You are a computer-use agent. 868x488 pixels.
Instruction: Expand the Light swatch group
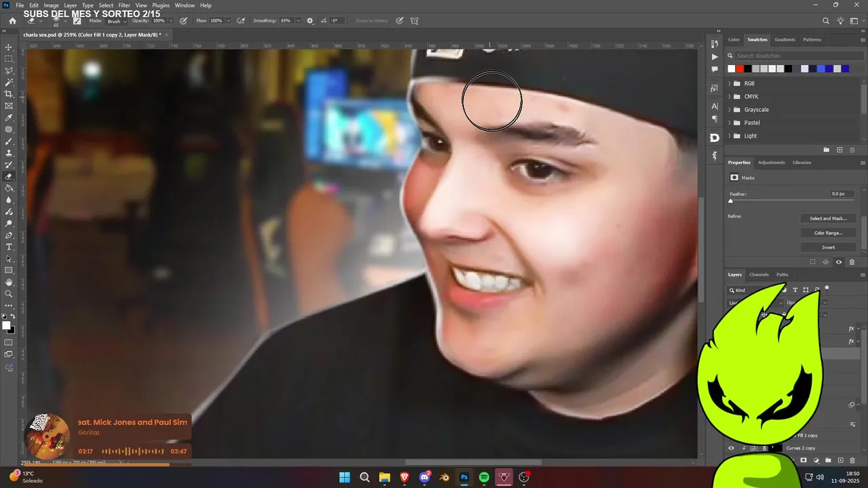click(x=730, y=136)
